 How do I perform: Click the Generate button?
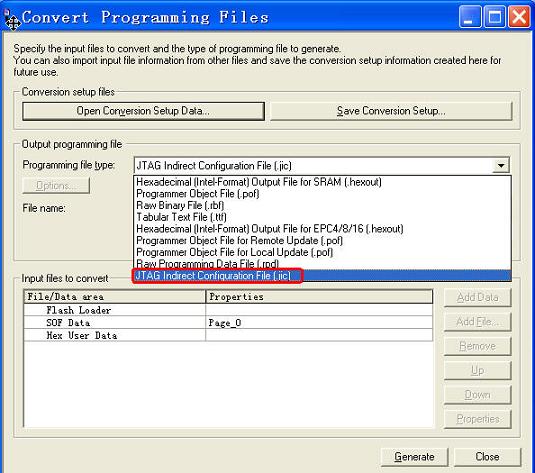pyautogui.click(x=414, y=457)
